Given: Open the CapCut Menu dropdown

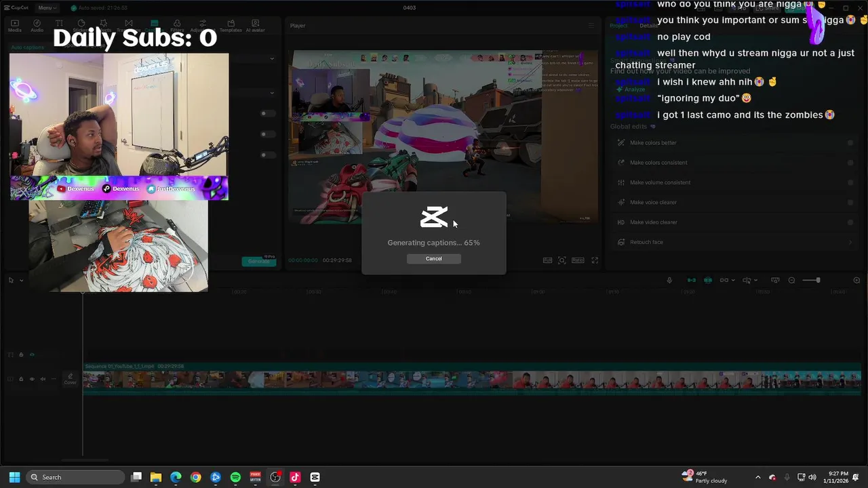Looking at the screenshot, I should (46, 7).
